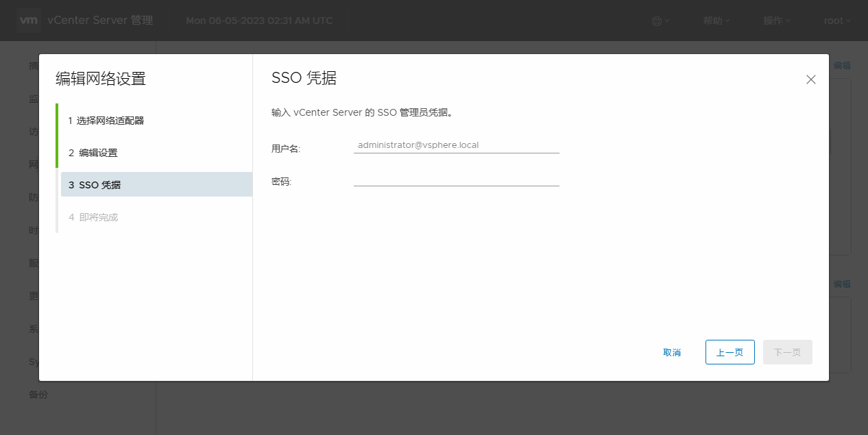Click the 上一页 previous page button
Screen dimensions: 868x435
tap(730, 352)
